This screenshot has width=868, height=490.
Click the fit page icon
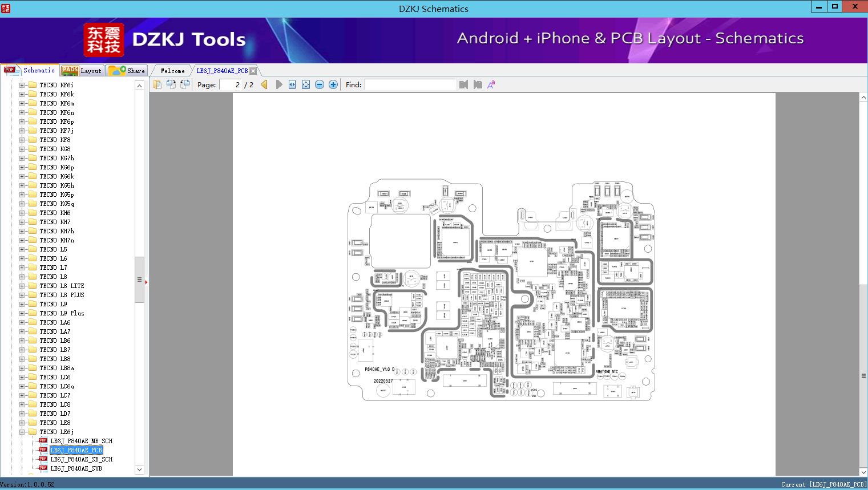pos(306,84)
